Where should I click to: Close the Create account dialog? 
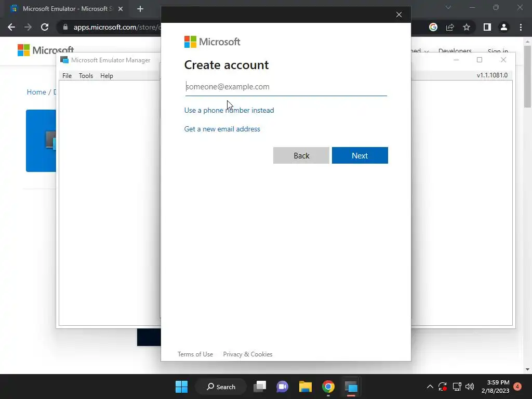[x=399, y=15]
